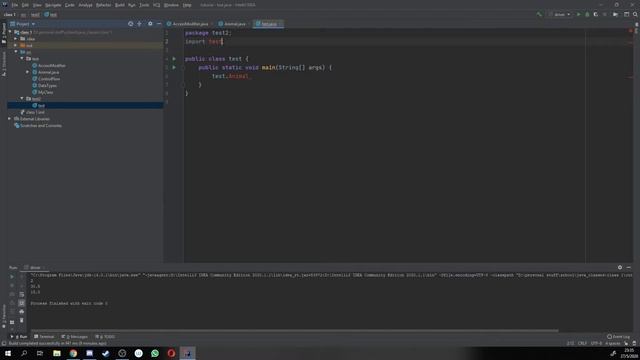Screen dimensions: 640x360
Task: Hide the Run tool window minus icon
Action: 629,267
